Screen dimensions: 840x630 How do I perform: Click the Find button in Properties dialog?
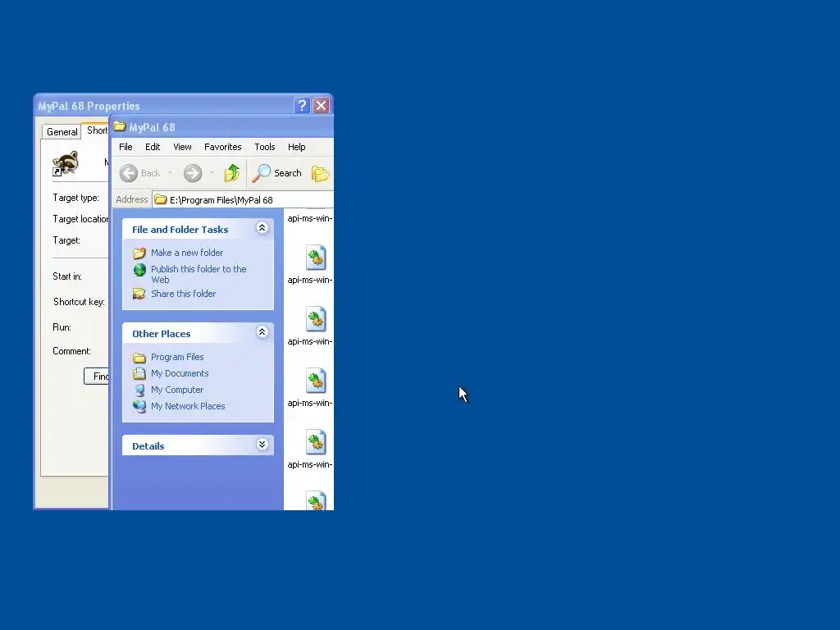coord(97,376)
